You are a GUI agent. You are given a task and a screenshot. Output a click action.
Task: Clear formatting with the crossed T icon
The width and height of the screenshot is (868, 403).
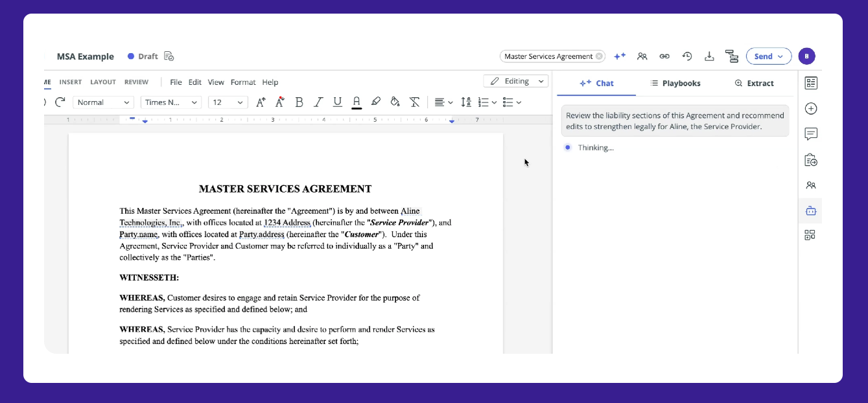point(415,102)
